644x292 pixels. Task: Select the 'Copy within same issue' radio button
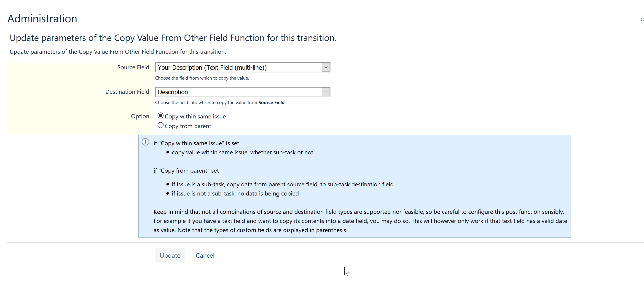161,116
